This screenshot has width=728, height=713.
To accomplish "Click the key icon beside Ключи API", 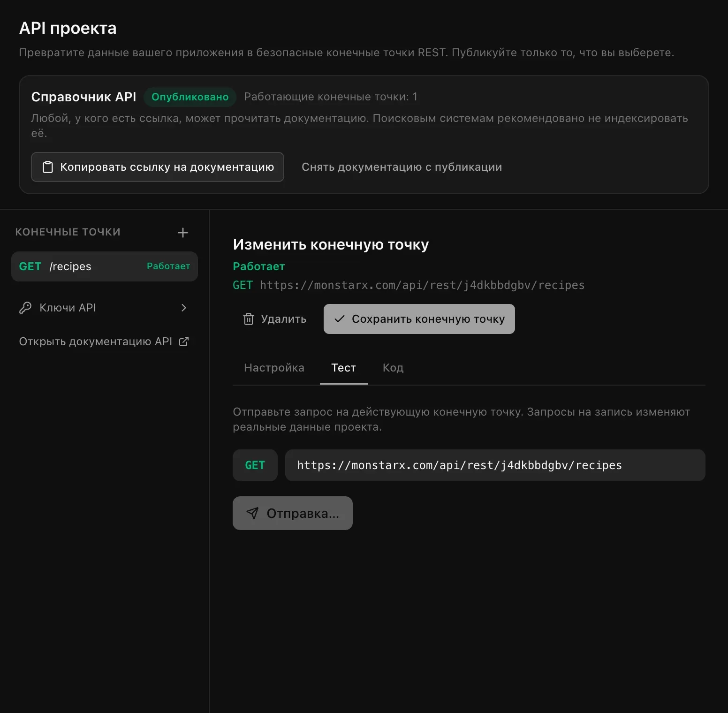I will click(x=25, y=308).
